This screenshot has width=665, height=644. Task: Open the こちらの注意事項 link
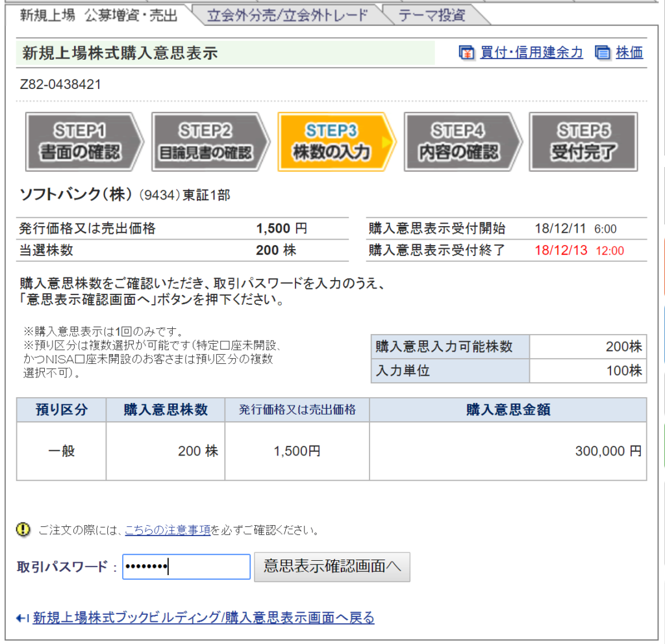(168, 530)
